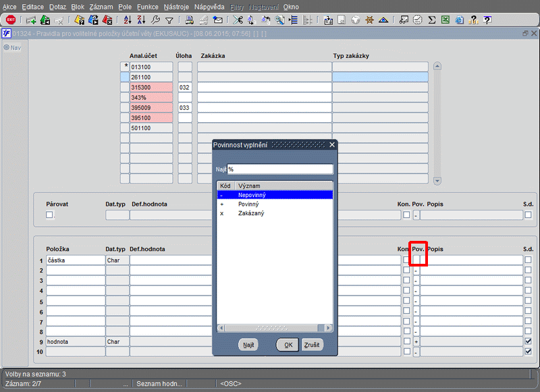Screen dimensions: 540x392
Task: Open the Dotaz menu
Action: click(x=57, y=7)
